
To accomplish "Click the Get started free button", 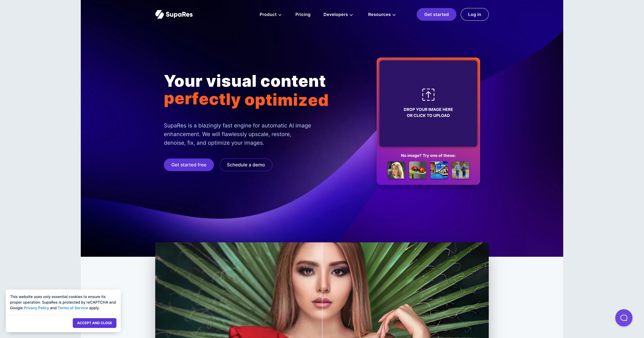I will pos(189,165).
